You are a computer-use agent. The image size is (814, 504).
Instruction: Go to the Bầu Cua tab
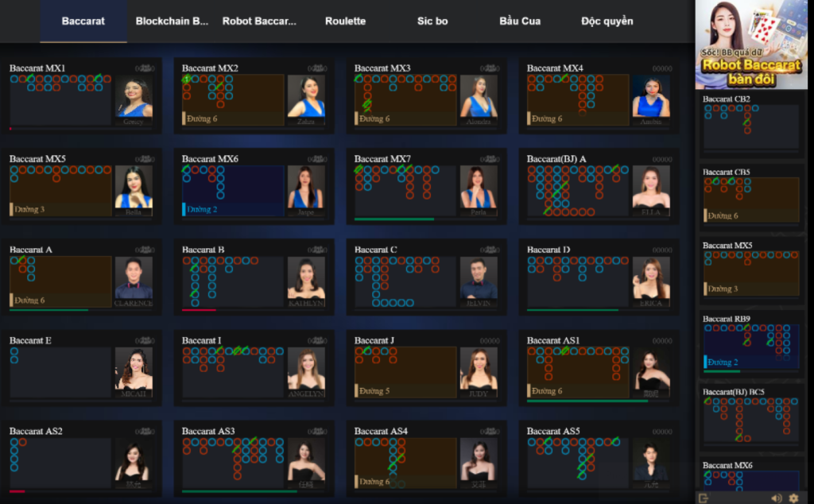[520, 21]
